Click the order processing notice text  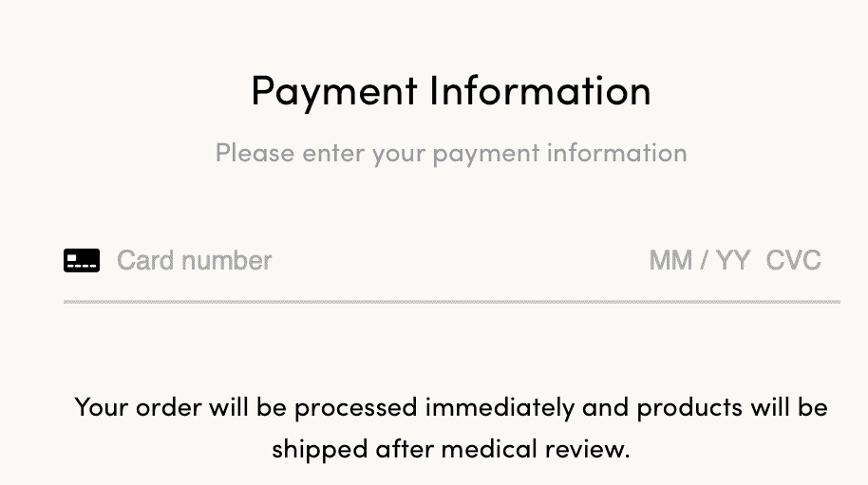pyautogui.click(x=451, y=428)
